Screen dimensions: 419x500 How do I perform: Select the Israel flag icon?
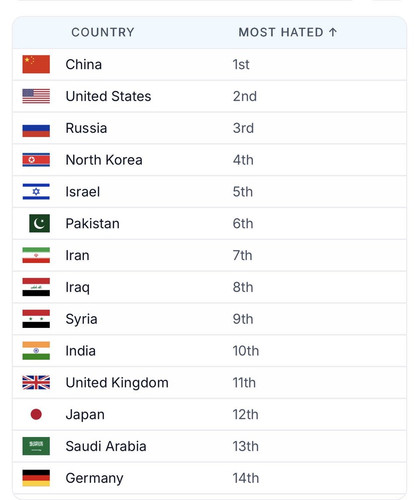pyautogui.click(x=36, y=192)
